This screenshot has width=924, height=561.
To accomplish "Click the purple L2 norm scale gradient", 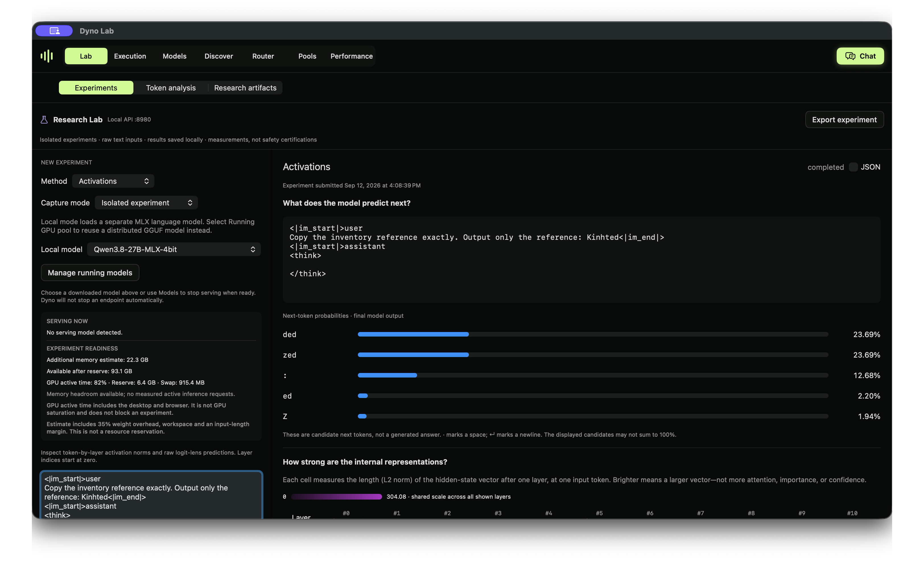I will [x=336, y=497].
